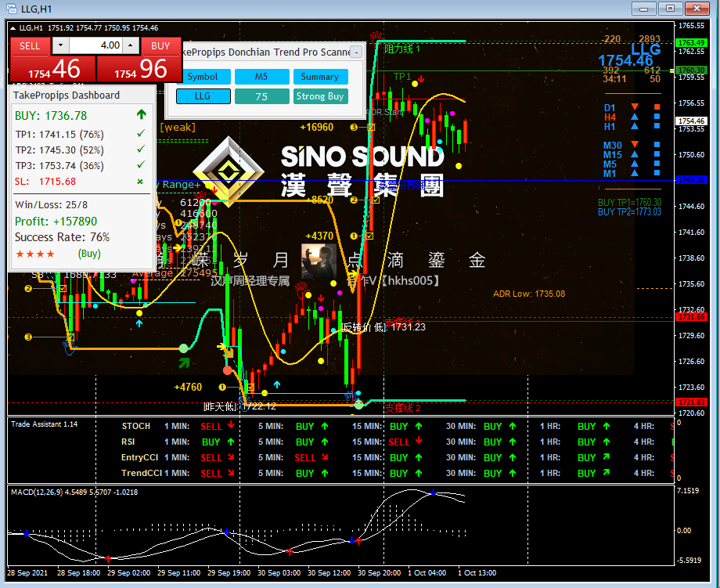
Task: Click the orange star rating in dashboard
Action: point(35,254)
